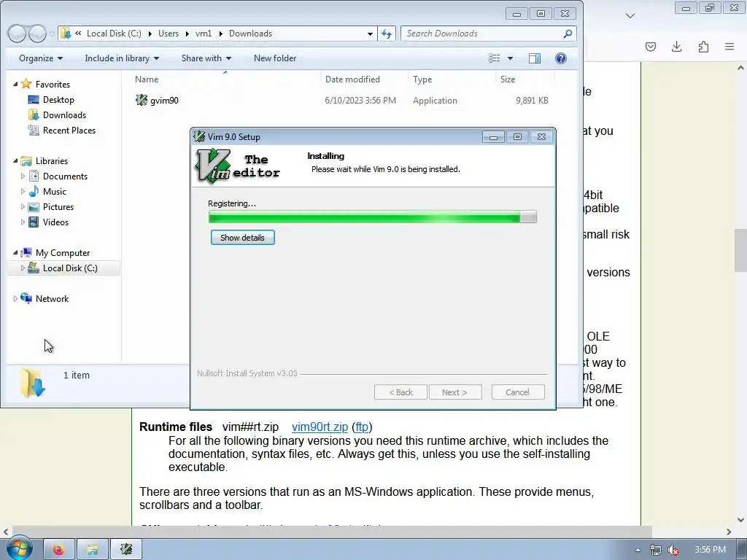This screenshot has height=560, width=747.
Task: Sort by Name column header
Action: (x=147, y=79)
